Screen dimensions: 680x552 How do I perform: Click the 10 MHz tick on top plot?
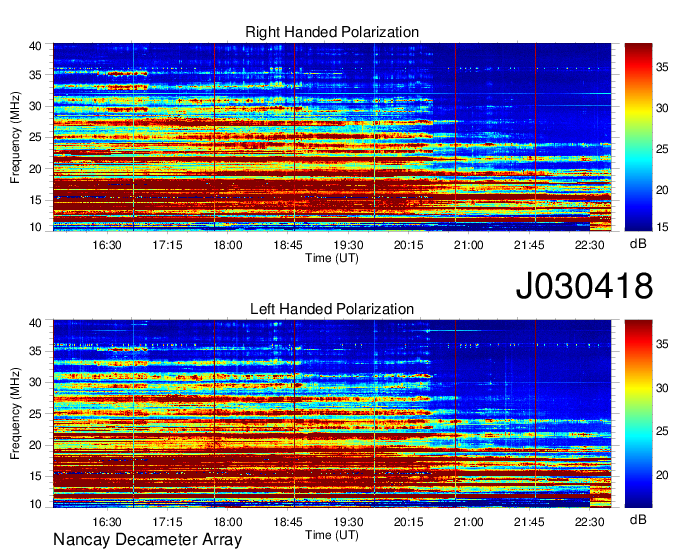tap(36, 227)
